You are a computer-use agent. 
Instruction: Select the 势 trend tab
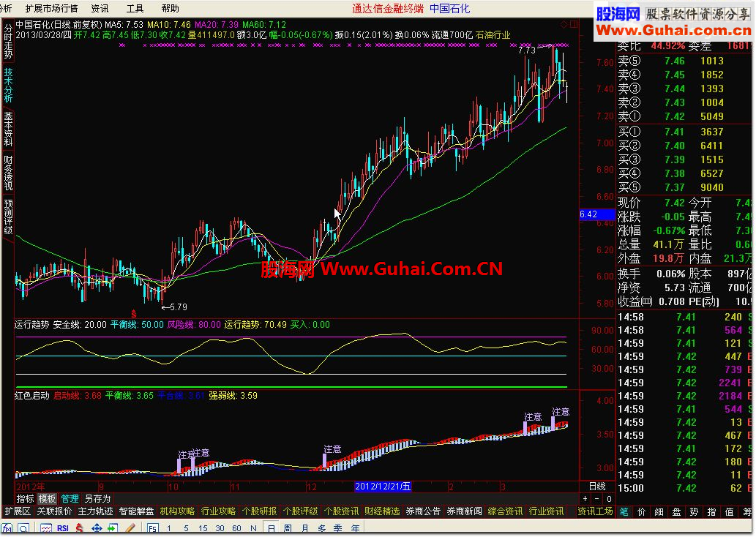tap(694, 512)
